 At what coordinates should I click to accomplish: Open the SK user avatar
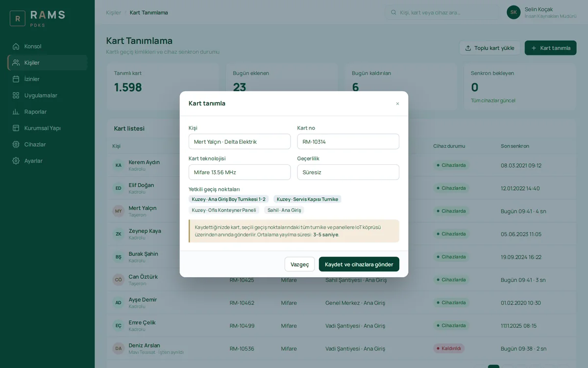[x=514, y=12]
